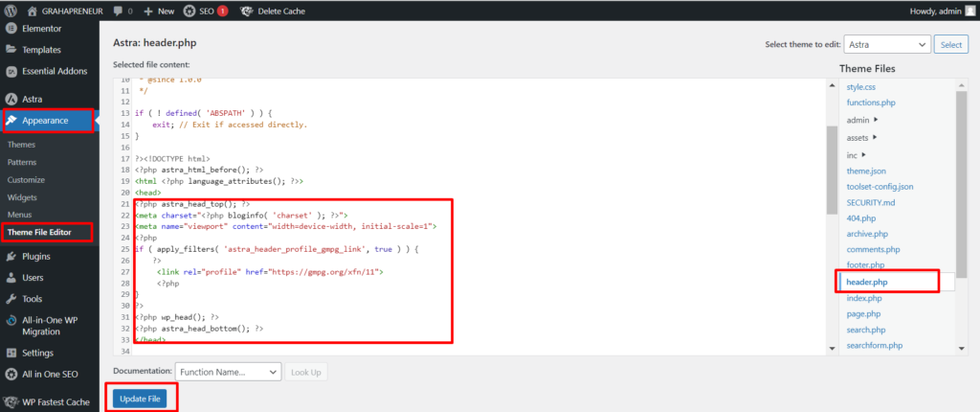Open the SEO gear icon in admin bar
980x412 pixels.
click(189, 11)
